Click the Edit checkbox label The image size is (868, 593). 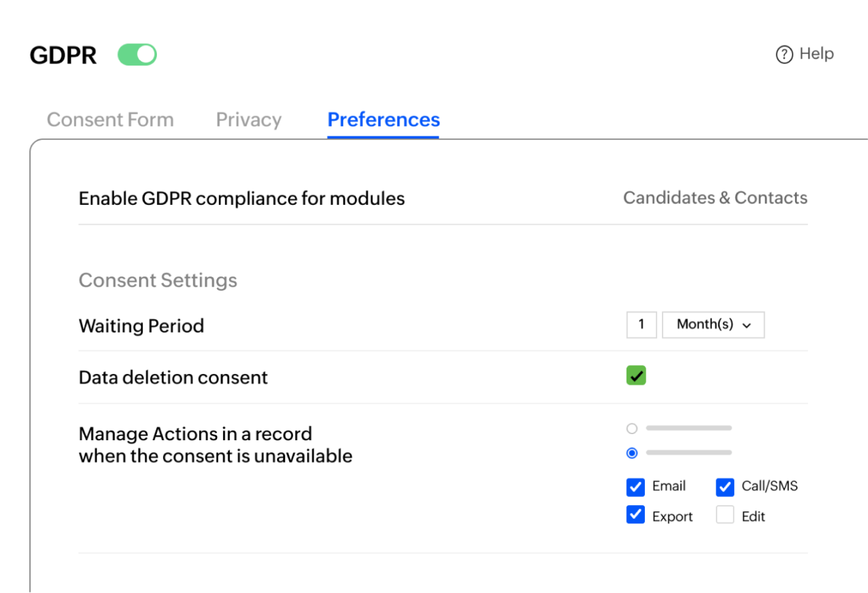(753, 517)
